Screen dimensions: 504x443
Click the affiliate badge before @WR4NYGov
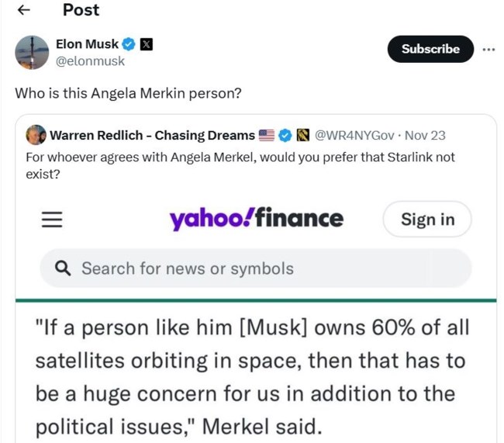point(303,135)
